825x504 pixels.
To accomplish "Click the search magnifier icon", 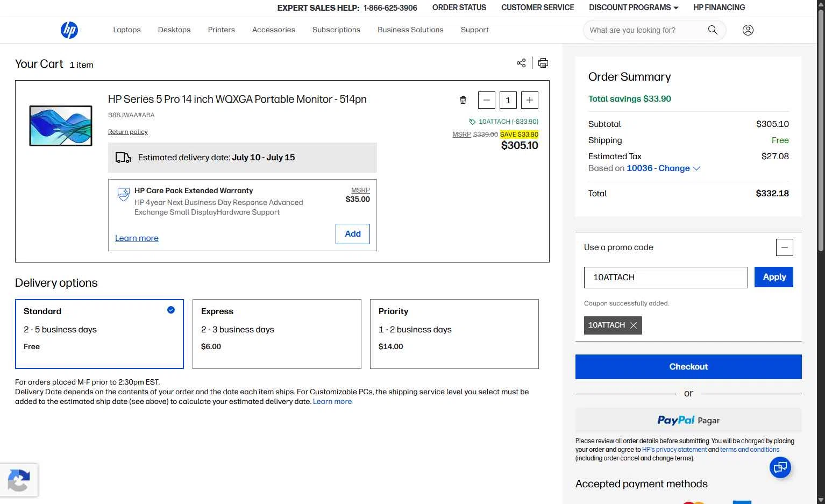I will (x=713, y=30).
